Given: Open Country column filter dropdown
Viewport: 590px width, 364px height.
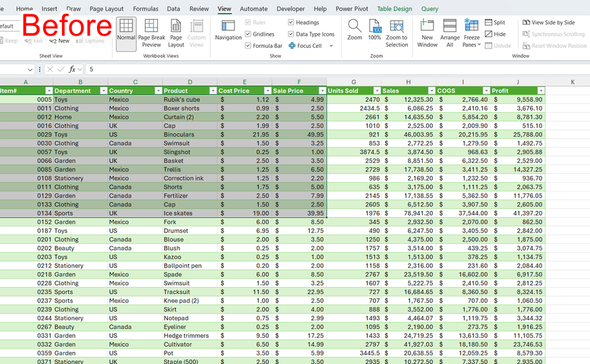Looking at the screenshot, I should coord(158,90).
